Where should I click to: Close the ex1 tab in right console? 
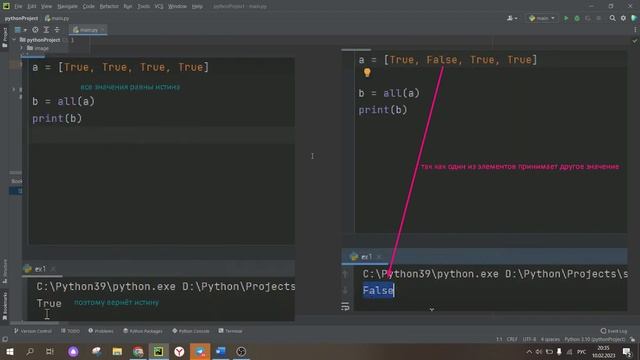(379, 257)
